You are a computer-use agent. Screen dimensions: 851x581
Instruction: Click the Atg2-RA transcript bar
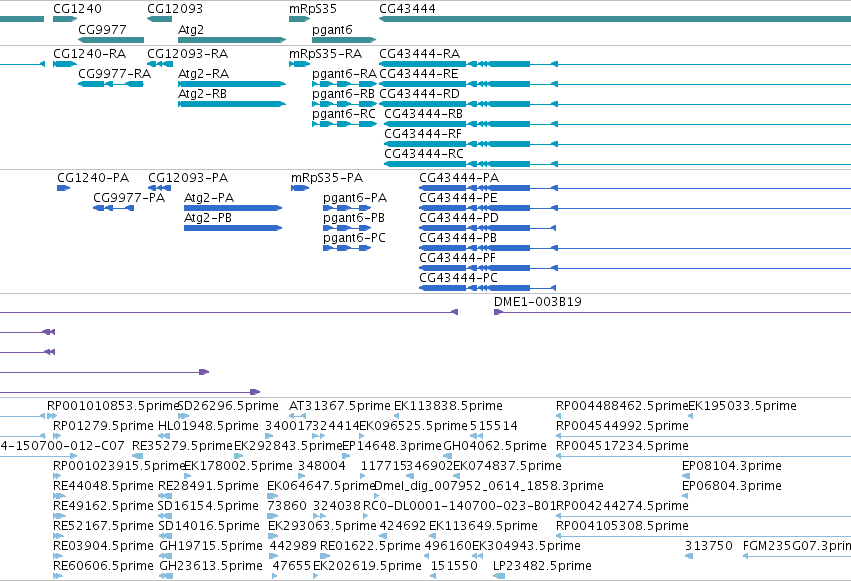(232, 84)
